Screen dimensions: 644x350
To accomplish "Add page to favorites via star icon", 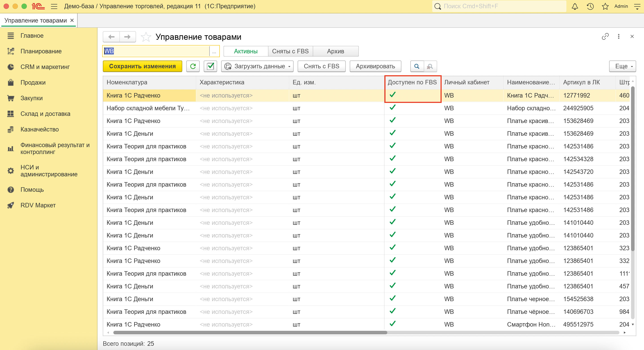I will (146, 37).
